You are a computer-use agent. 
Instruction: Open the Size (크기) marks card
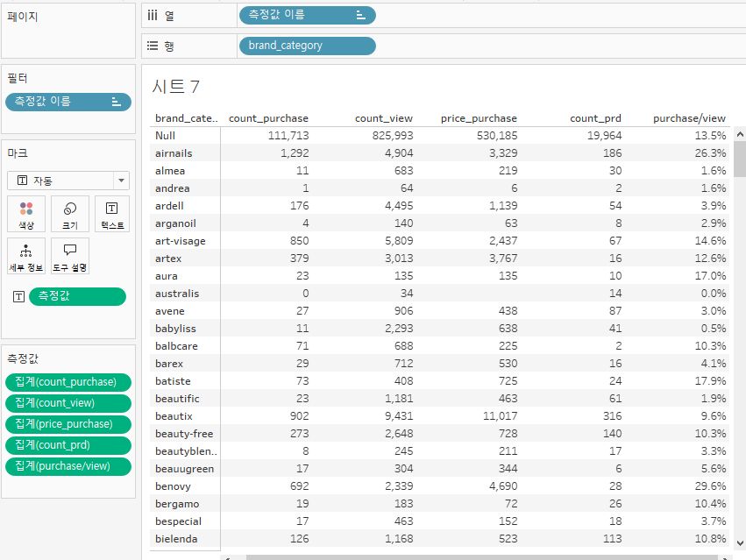click(70, 214)
